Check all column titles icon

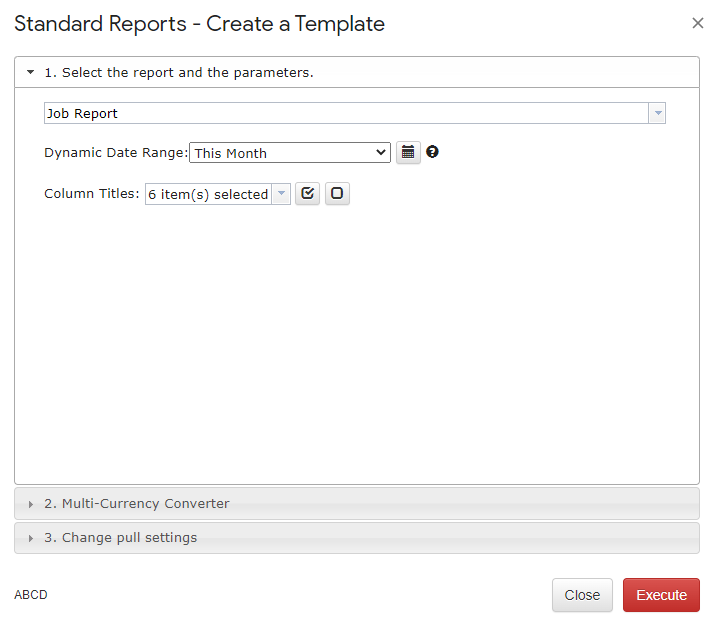click(x=308, y=194)
